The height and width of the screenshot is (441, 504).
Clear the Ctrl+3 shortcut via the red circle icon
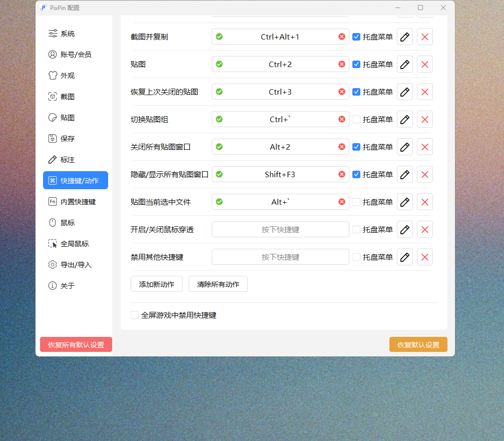tap(342, 92)
